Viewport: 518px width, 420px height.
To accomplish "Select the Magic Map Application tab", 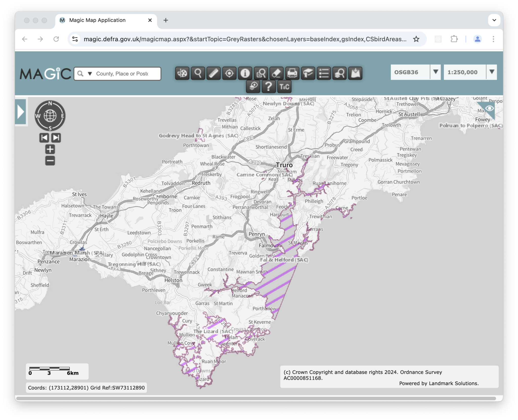I will pyautogui.click(x=97, y=20).
